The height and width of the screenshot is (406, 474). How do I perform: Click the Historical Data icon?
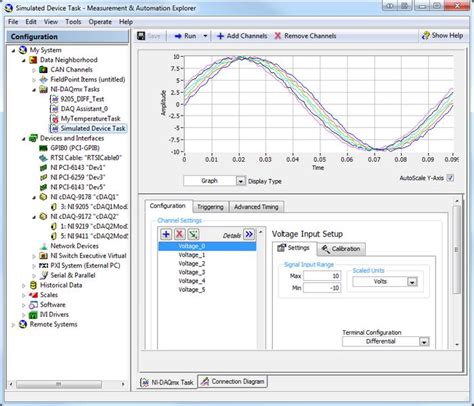pyautogui.click(x=33, y=285)
